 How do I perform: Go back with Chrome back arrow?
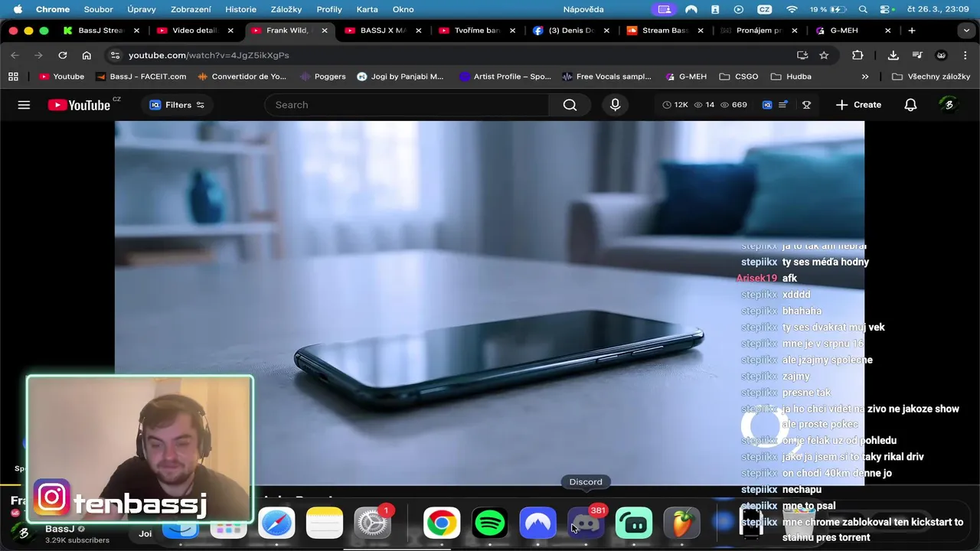(x=15, y=55)
